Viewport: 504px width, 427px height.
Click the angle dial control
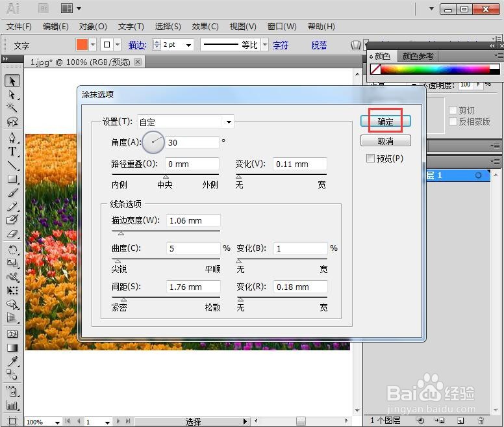pos(153,142)
